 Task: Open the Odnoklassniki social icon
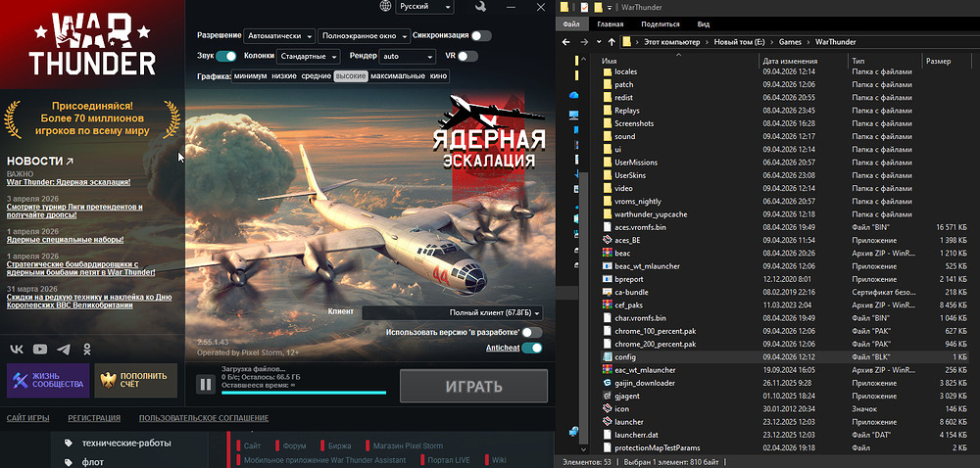tap(87, 349)
